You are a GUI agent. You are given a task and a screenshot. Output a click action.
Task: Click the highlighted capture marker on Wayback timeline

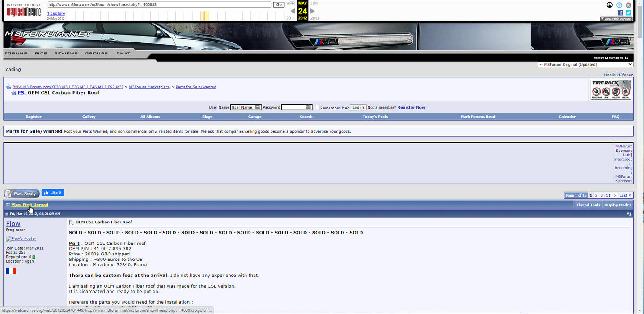(x=204, y=16)
